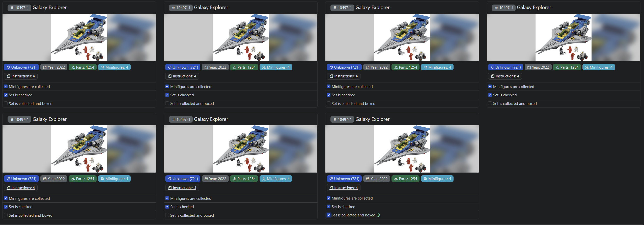
Task: Check 'Set is collected and boxed' in top-row fourth card
Action: [x=490, y=103]
